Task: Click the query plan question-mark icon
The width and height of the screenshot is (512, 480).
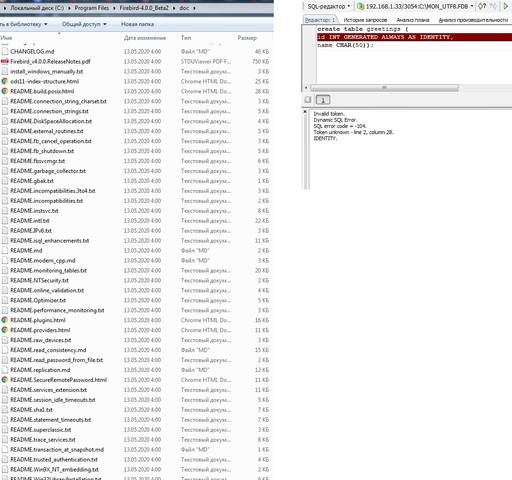Action: 482,6
